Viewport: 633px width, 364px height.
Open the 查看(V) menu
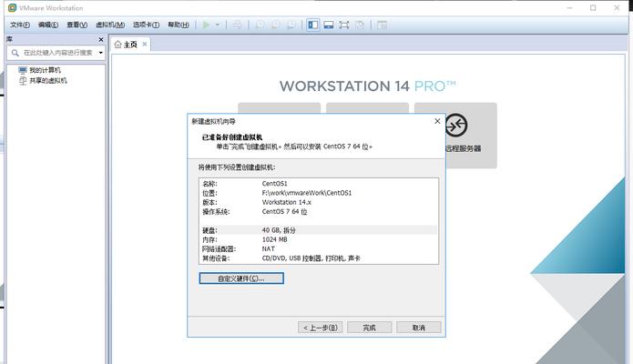coord(77,25)
